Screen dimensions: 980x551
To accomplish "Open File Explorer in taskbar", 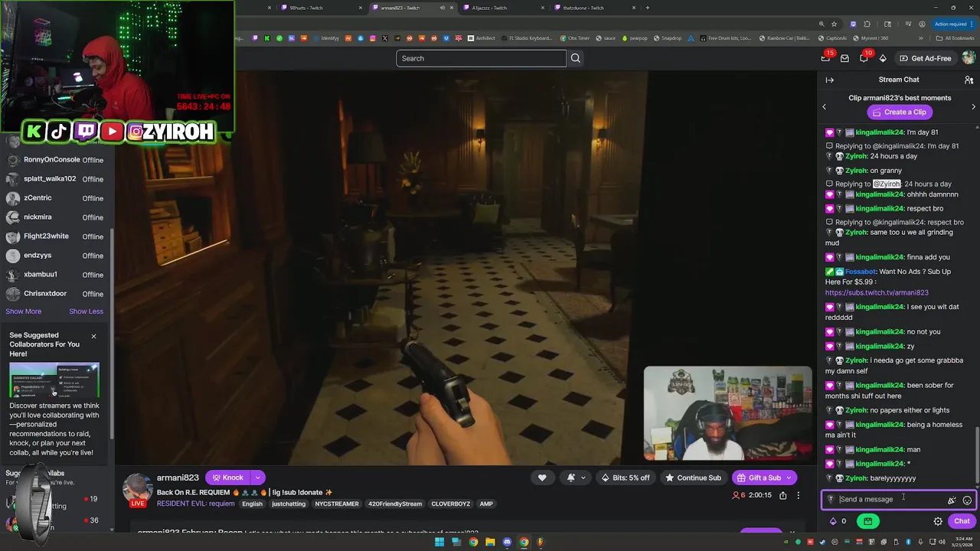I will (490, 542).
